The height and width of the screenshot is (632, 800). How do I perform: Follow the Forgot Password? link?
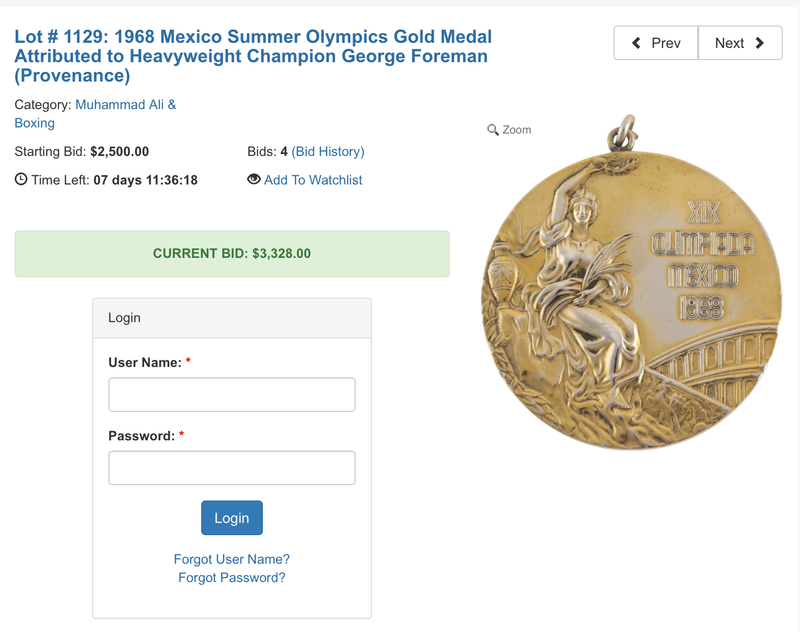[x=232, y=577]
